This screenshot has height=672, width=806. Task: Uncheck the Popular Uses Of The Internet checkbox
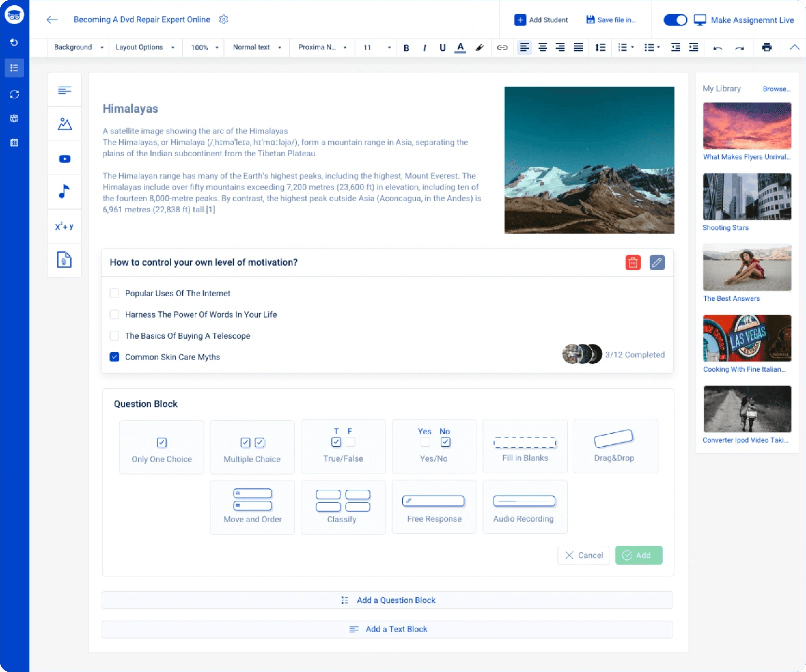114,292
